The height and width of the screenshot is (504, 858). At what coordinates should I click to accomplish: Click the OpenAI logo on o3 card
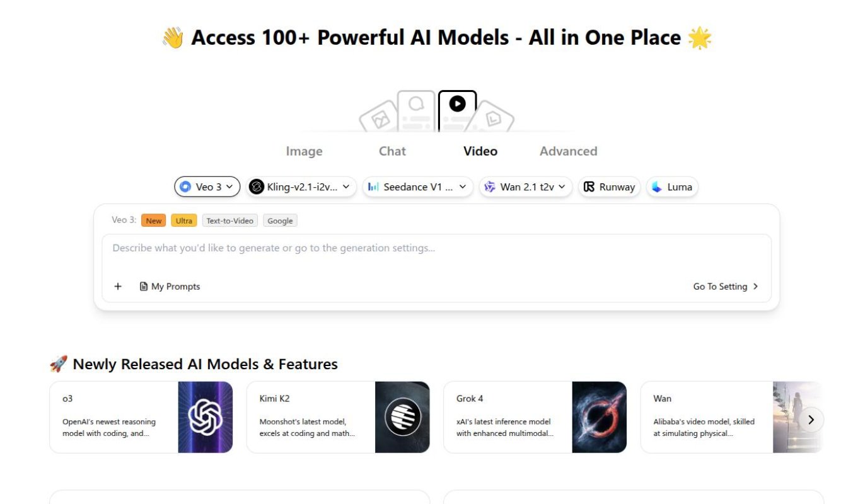point(205,417)
